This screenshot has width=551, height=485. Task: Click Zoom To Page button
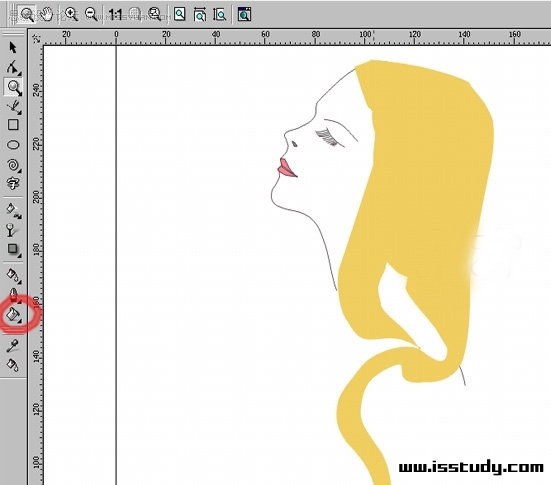(x=180, y=14)
